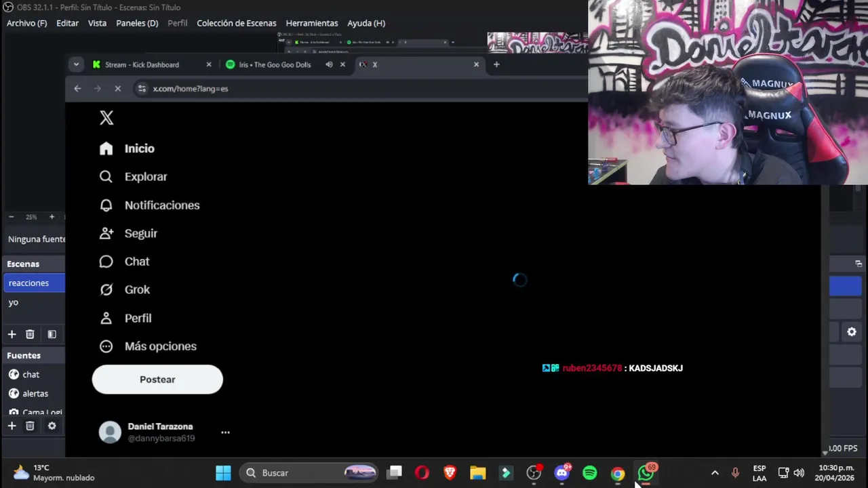This screenshot has height=488, width=868.
Task: Open source properties gear in Fuentes
Action: 52,426
